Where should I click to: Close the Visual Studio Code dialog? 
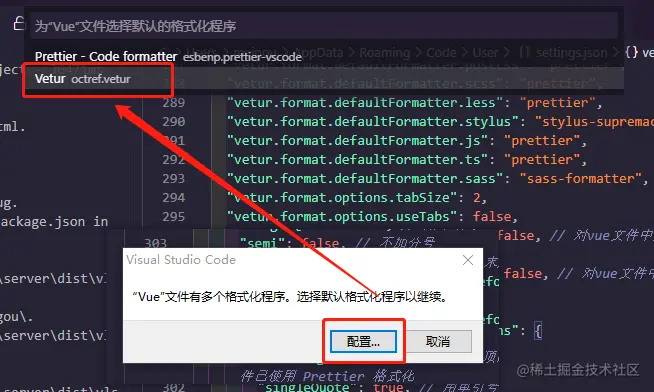click(468, 260)
